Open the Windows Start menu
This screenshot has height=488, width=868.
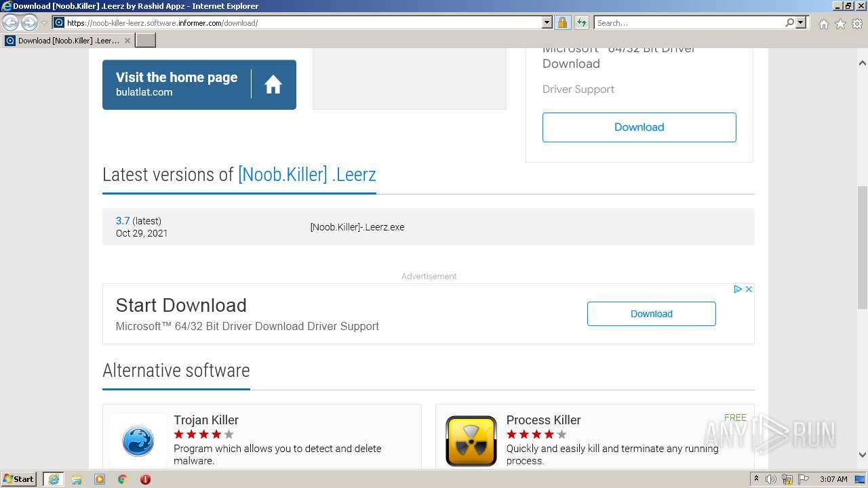click(19, 479)
